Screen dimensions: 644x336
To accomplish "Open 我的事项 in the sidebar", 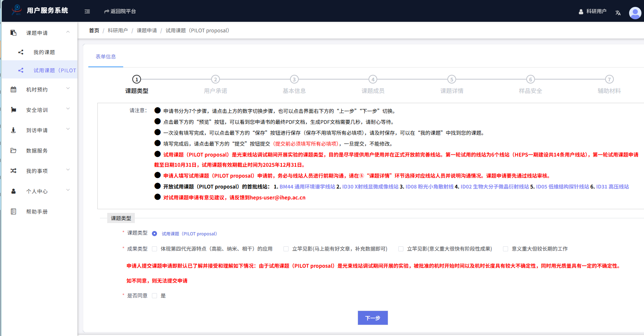I will point(37,171).
